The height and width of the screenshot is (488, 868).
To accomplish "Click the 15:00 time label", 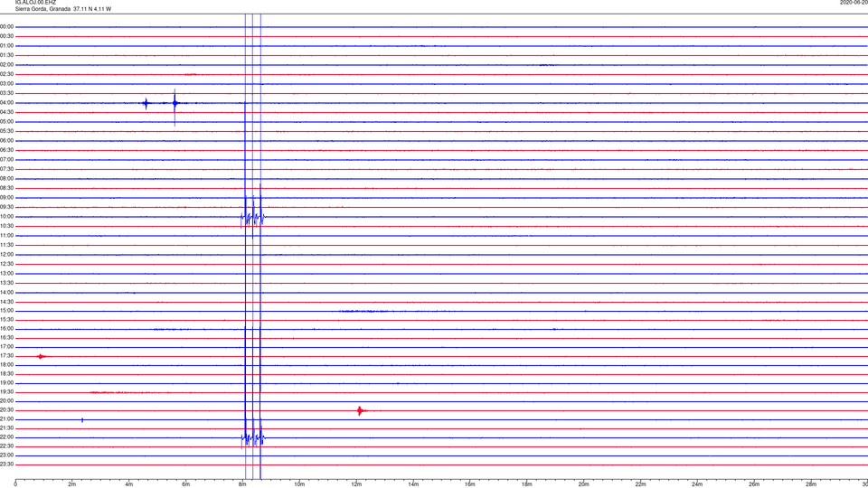I will [7, 310].
